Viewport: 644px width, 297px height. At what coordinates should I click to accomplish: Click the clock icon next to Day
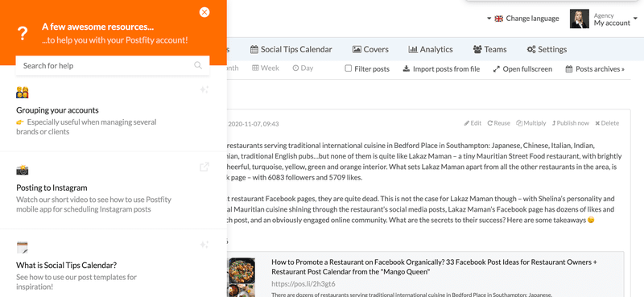(295, 68)
